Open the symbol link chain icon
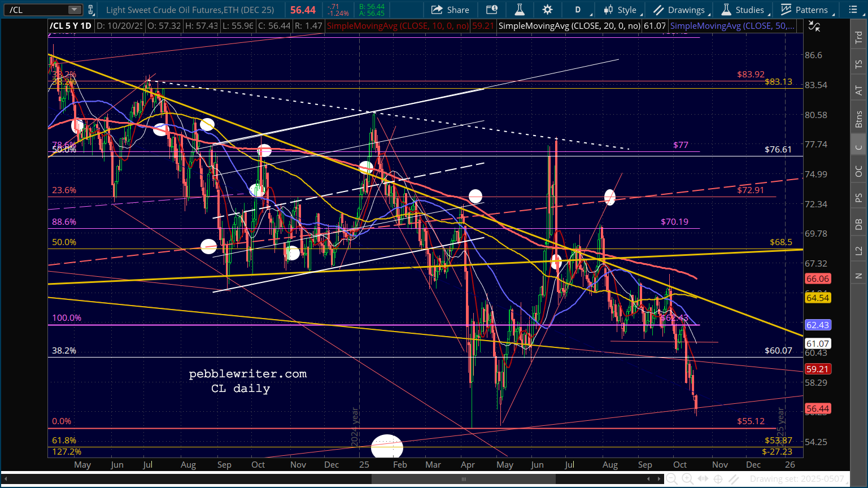The width and height of the screenshot is (868, 488). [x=91, y=10]
